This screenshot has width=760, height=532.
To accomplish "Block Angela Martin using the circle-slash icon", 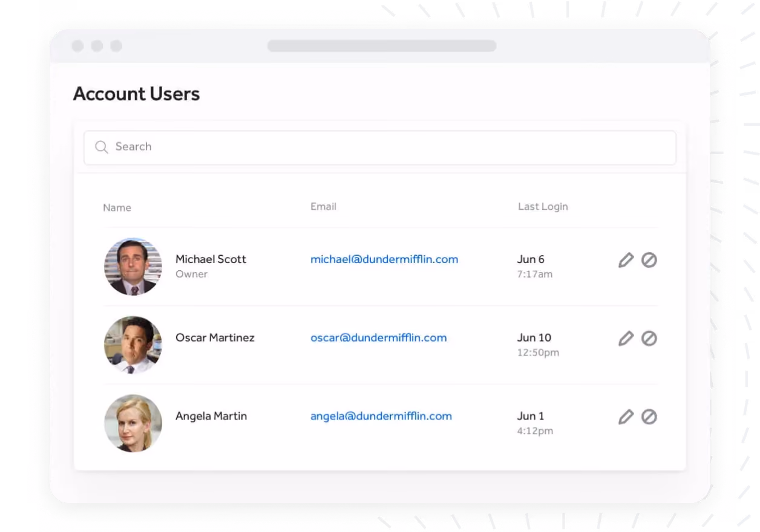I will [649, 417].
